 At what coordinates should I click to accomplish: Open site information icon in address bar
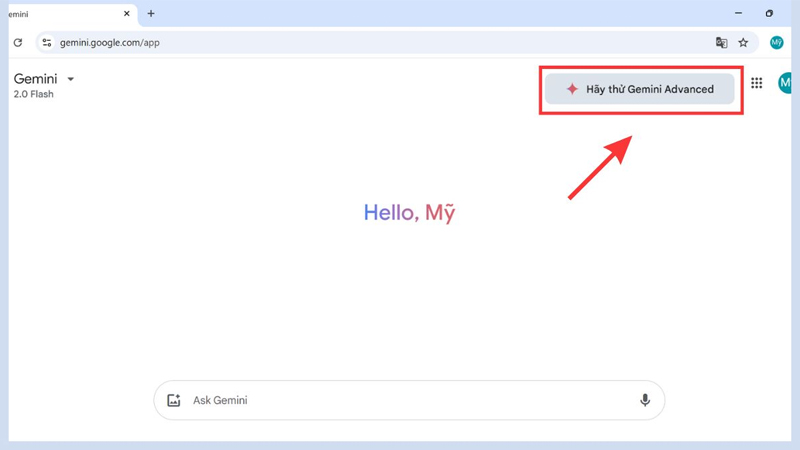pyautogui.click(x=47, y=42)
